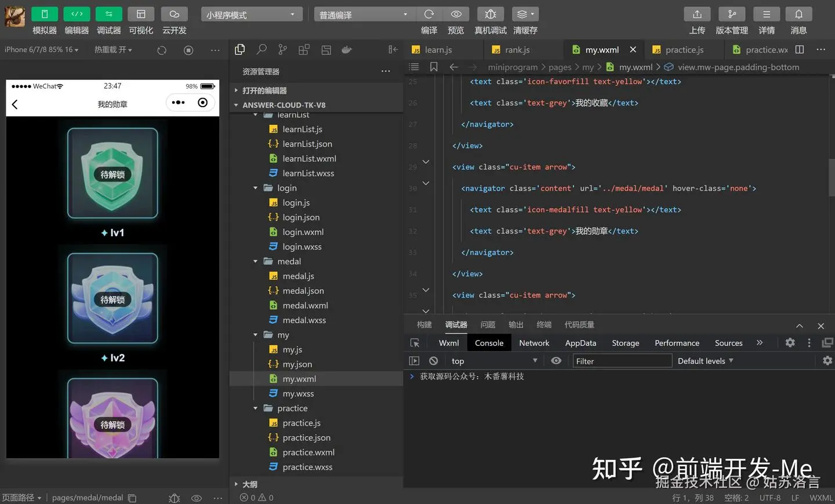Image resolution: width=835 pixels, height=504 pixels.
Task: Click the back arrow in simulator
Action: pyautogui.click(x=15, y=104)
